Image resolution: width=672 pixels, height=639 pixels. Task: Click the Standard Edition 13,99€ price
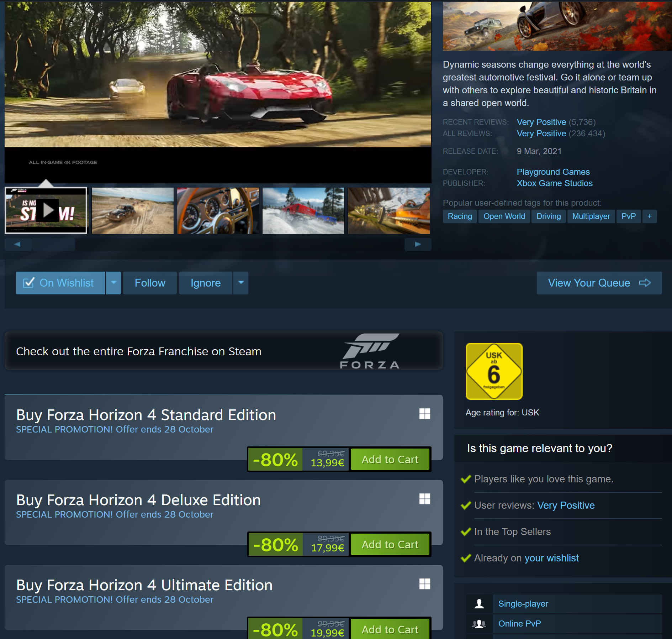pyautogui.click(x=328, y=463)
